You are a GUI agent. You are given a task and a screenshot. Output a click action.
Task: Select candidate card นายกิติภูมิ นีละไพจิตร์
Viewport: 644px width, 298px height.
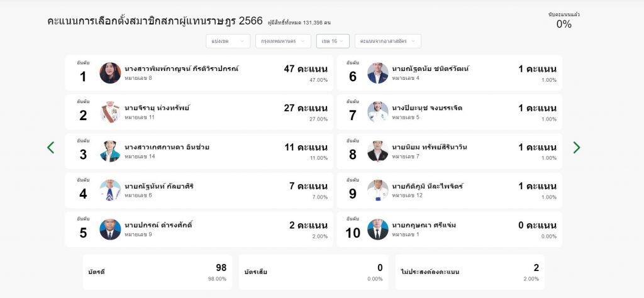(x=449, y=190)
